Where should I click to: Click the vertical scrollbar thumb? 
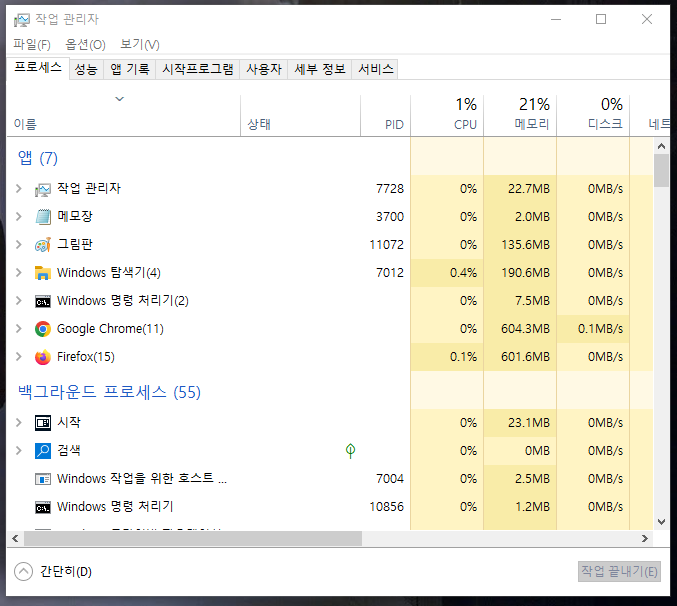(661, 170)
